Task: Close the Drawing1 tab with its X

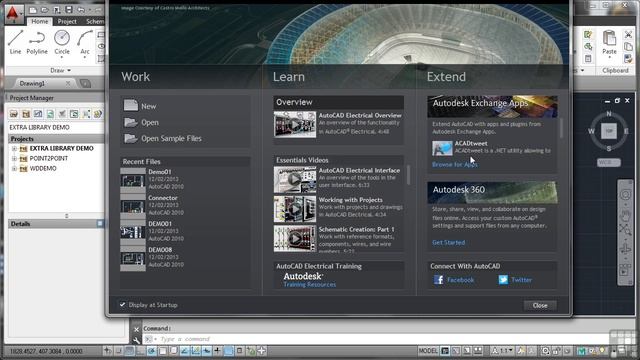Action: pos(68,83)
